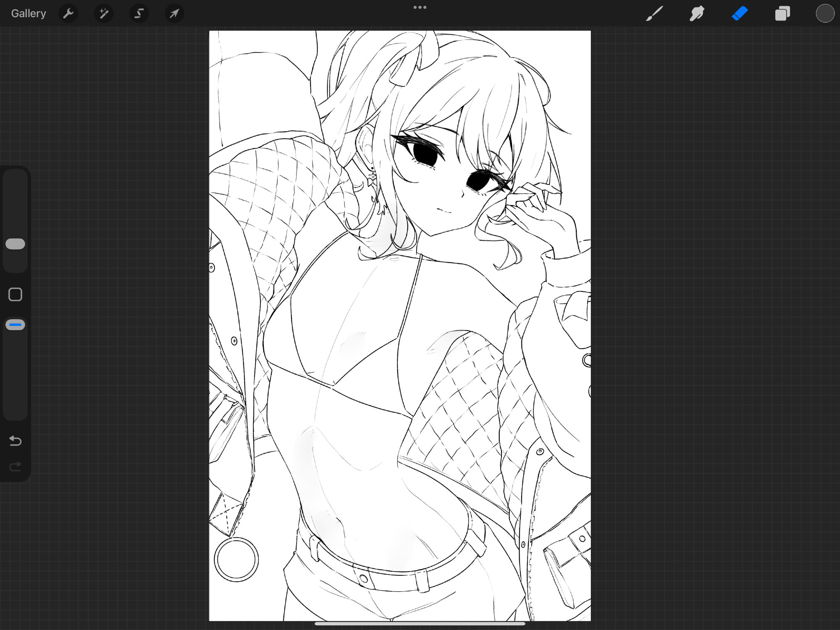Viewport: 840px width, 630px height.
Task: Open the Actions wrench menu
Action: (x=68, y=14)
